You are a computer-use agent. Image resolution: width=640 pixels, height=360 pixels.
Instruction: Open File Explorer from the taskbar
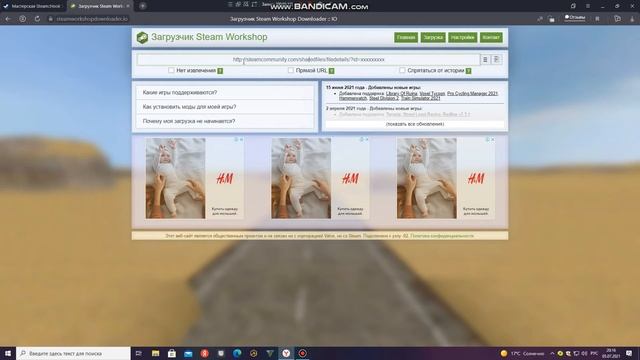click(156, 353)
